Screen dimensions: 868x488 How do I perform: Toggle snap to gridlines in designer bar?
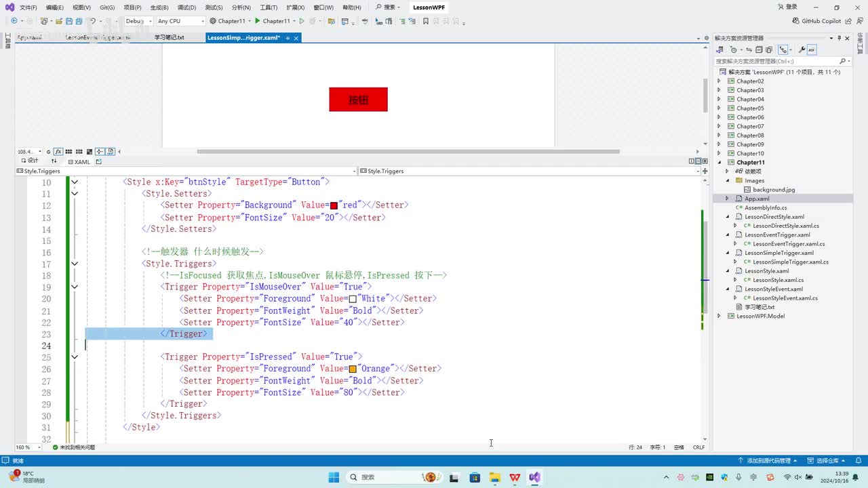[79, 152]
